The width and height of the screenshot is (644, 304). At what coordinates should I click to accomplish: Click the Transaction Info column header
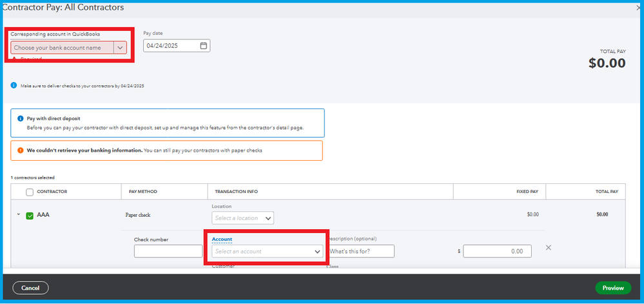click(236, 192)
